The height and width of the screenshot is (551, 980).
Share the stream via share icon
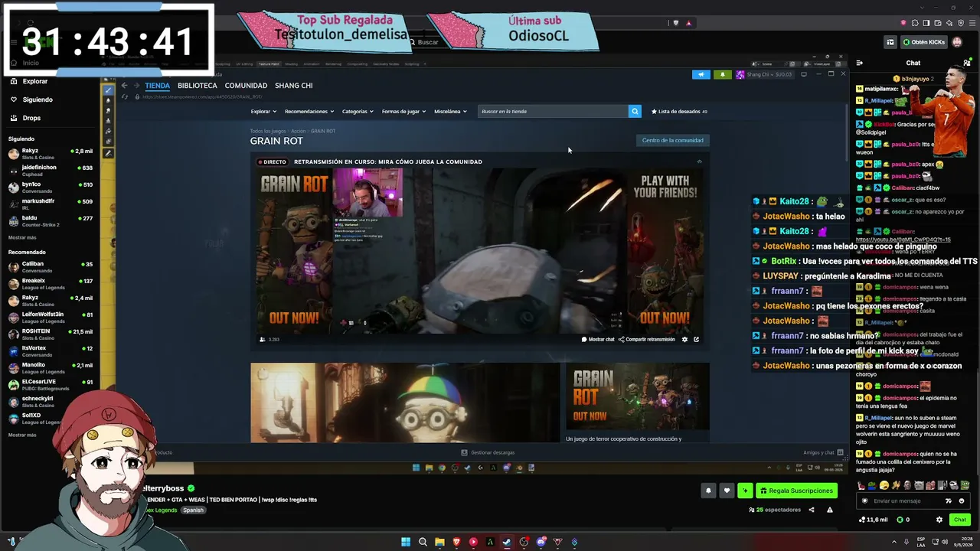pos(812,510)
